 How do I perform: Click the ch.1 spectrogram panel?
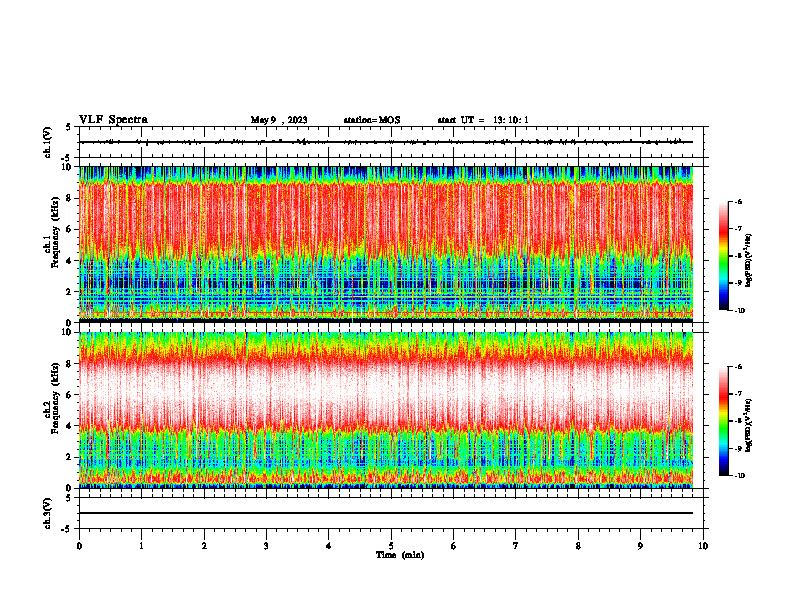pos(386,244)
